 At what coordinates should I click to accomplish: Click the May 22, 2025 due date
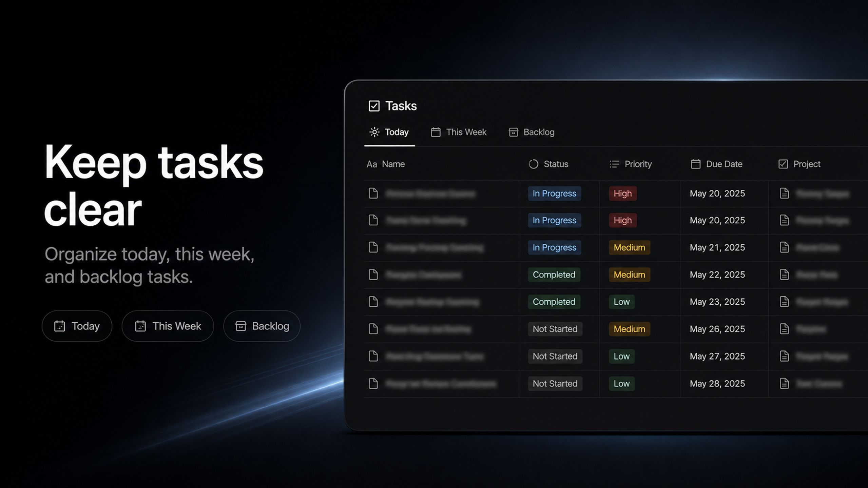pos(717,274)
